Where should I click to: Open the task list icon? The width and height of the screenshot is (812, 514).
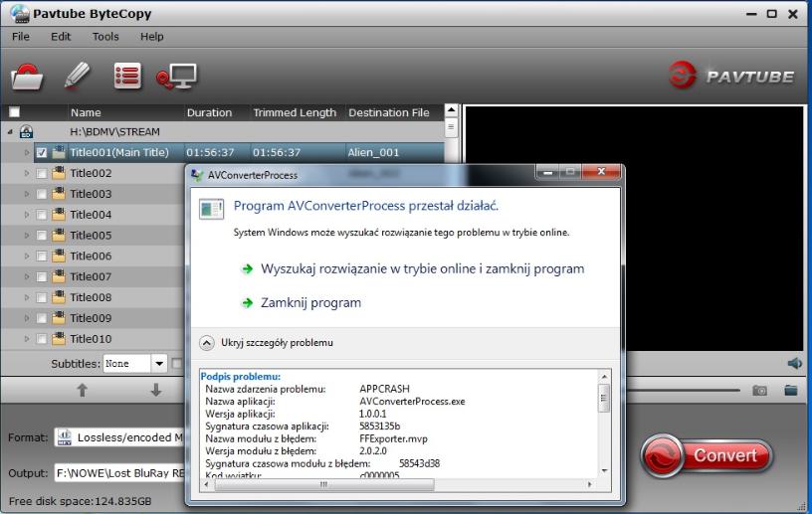click(x=127, y=77)
